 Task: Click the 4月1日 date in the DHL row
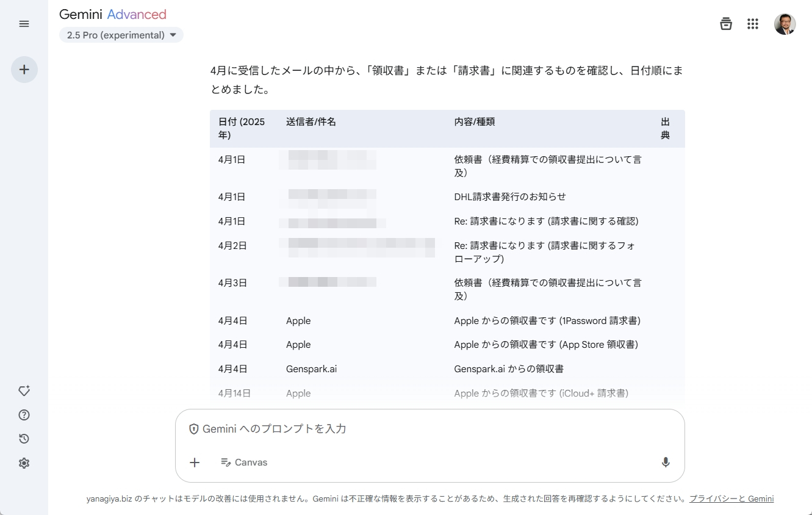pos(232,196)
